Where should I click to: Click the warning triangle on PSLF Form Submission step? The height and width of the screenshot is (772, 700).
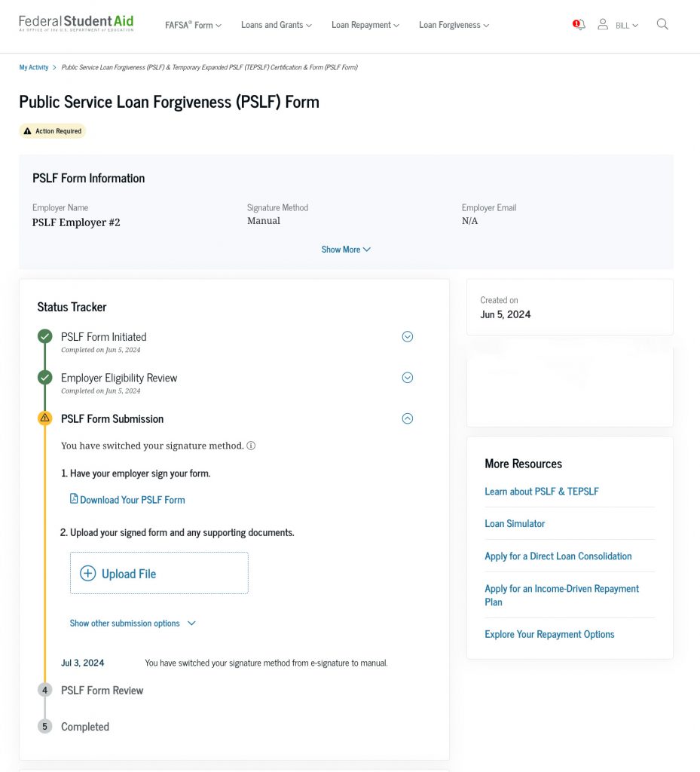pyautogui.click(x=44, y=418)
